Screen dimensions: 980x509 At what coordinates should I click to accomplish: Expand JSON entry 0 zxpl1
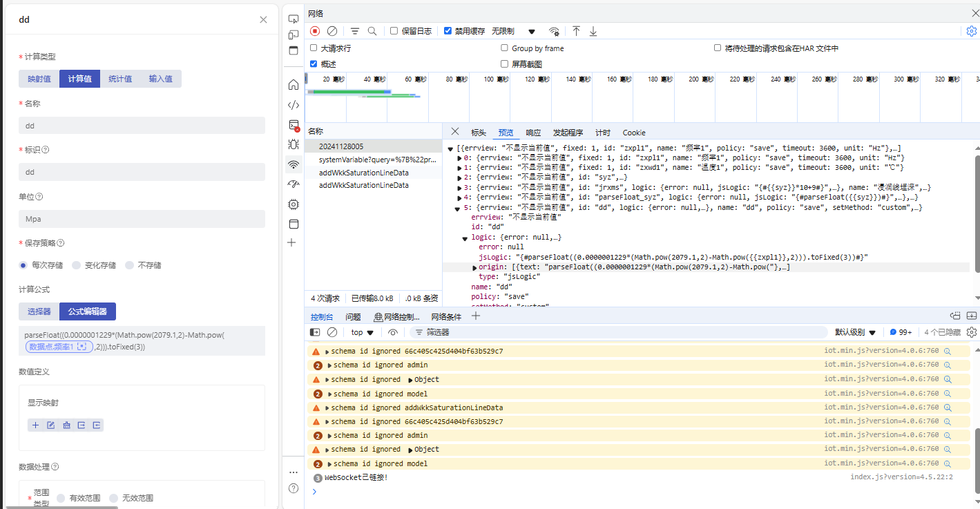461,157
